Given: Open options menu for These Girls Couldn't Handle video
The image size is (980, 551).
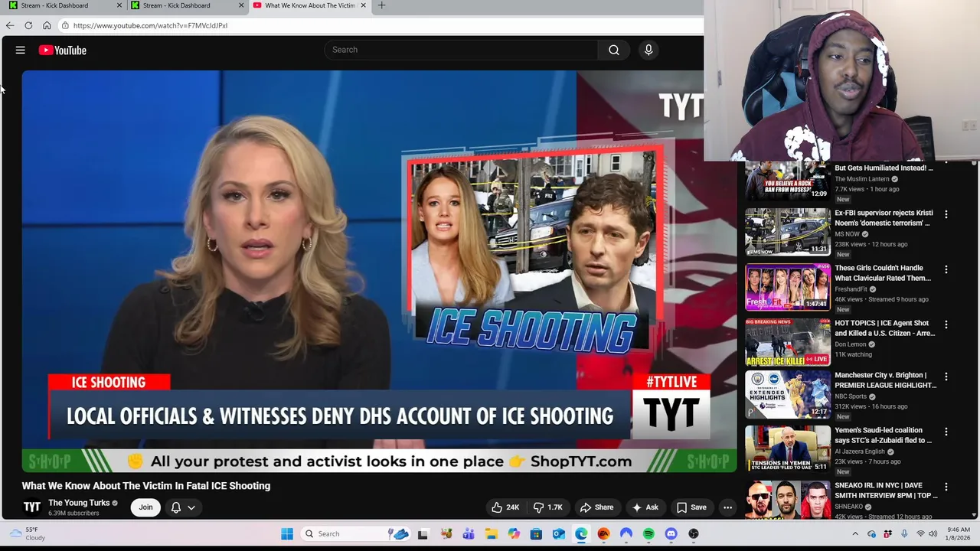Looking at the screenshot, I should 946,269.
